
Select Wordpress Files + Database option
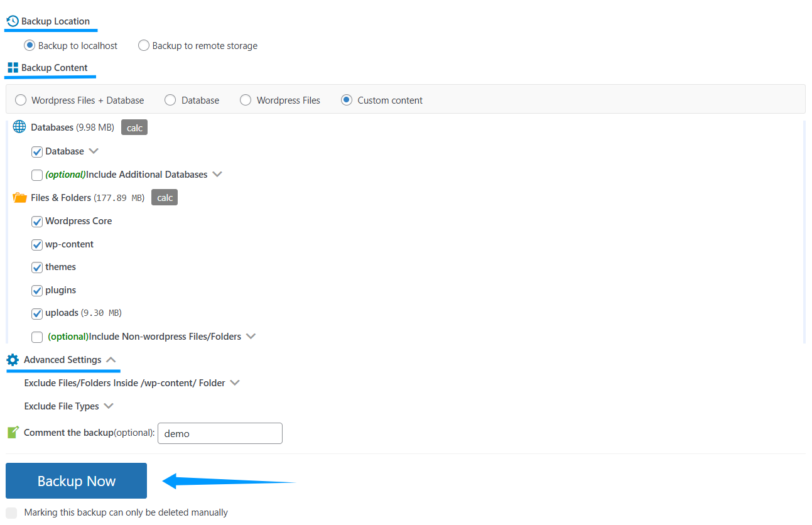coord(21,100)
